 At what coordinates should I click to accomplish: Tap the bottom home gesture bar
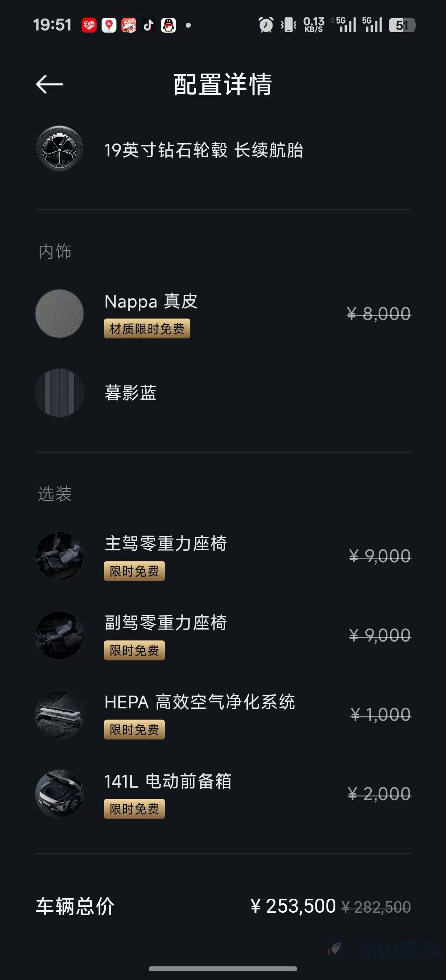(x=223, y=969)
